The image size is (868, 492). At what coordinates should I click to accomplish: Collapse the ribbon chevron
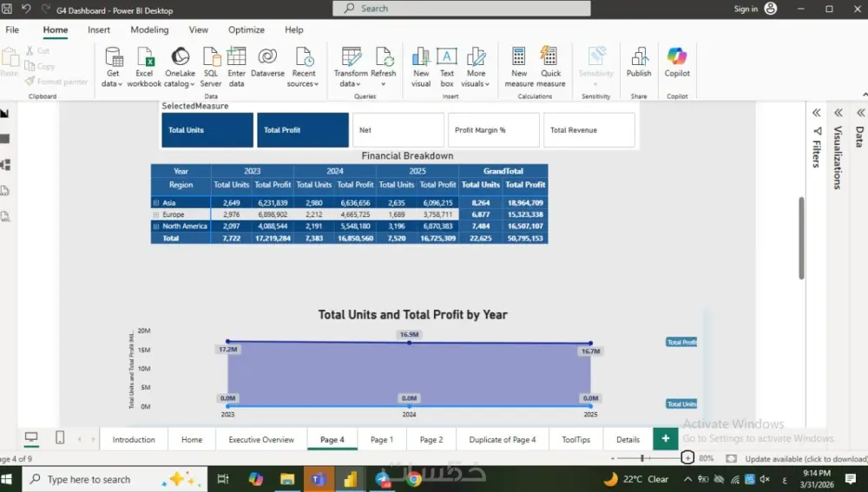865,95
